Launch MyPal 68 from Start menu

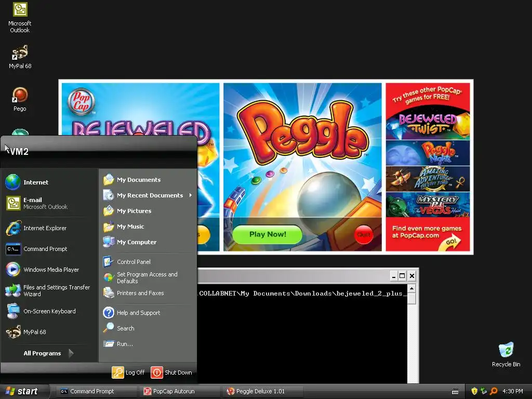click(x=49, y=332)
